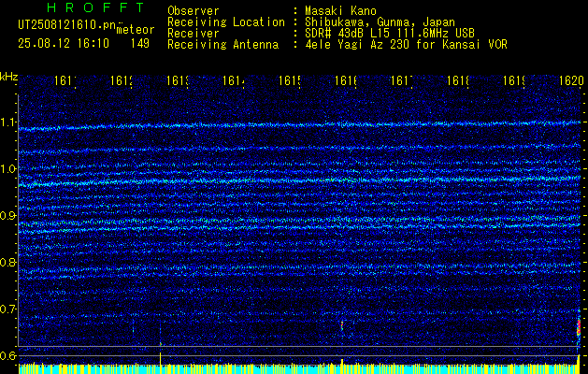Click the 'Receiver' field label
The width and height of the screenshot is (588, 374).
[194, 34]
